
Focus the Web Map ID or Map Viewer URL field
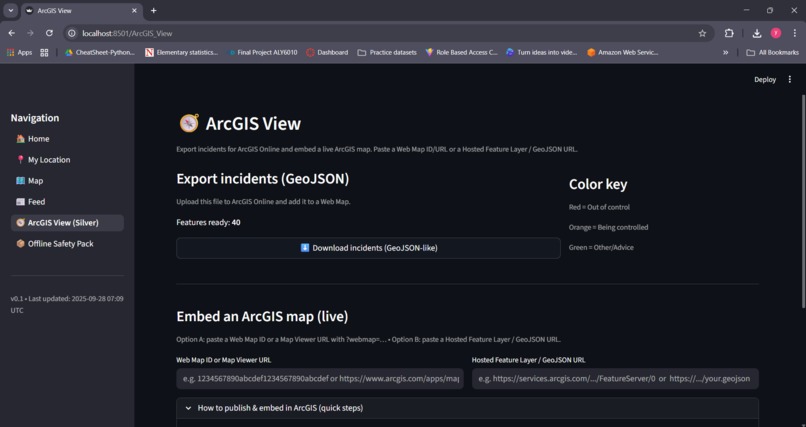(320, 379)
